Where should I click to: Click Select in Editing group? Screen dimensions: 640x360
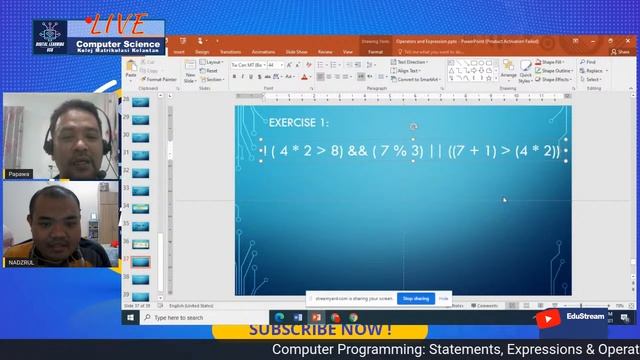coord(591,79)
